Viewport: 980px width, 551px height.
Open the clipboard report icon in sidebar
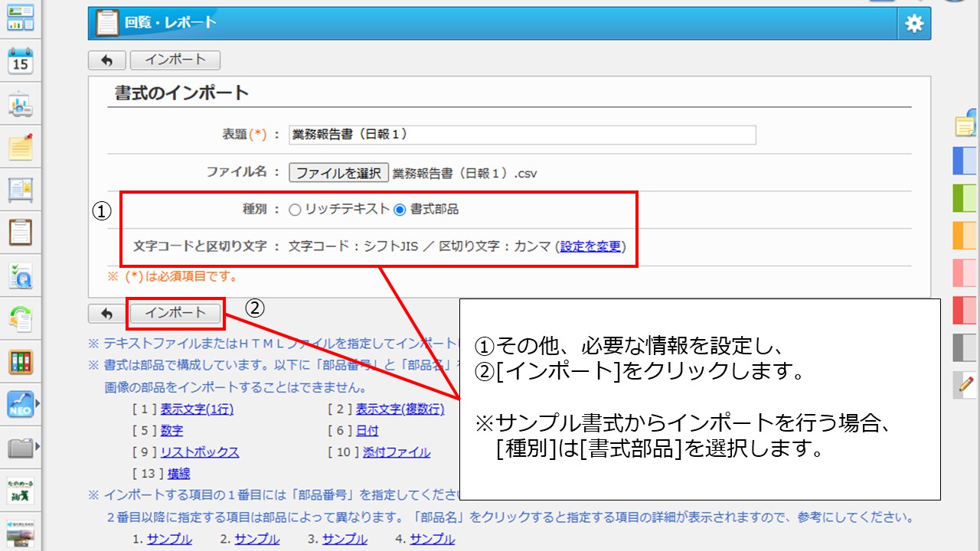point(20,231)
